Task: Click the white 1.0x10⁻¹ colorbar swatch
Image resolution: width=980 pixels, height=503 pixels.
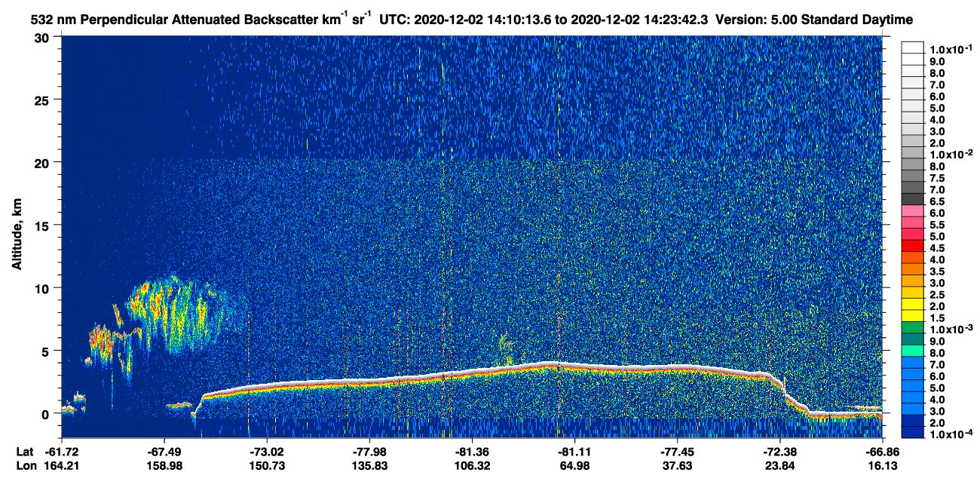Action: point(912,48)
